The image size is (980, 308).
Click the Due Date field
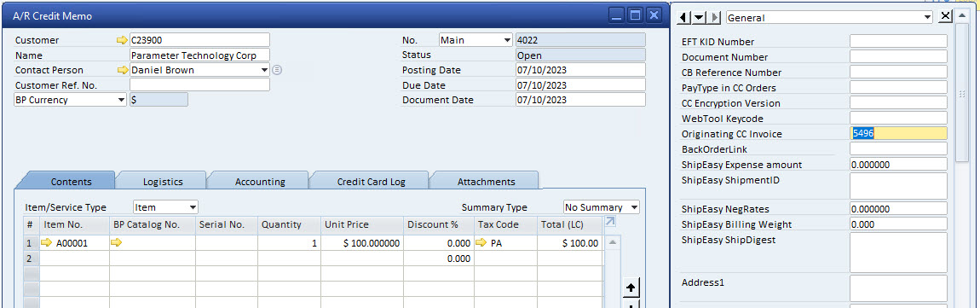580,85
